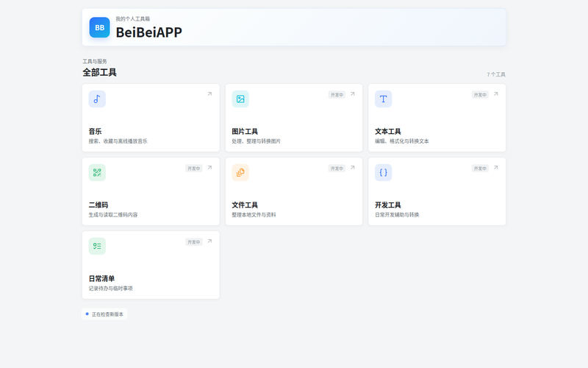Image resolution: width=588 pixels, height=368 pixels.
Task: Click description 记录待办与临时事项
Action: point(111,289)
